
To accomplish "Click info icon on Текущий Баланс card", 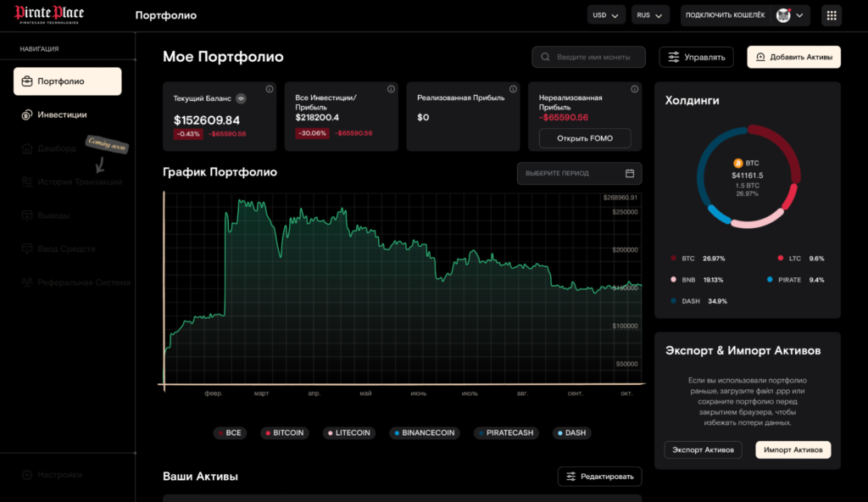I will (270, 89).
